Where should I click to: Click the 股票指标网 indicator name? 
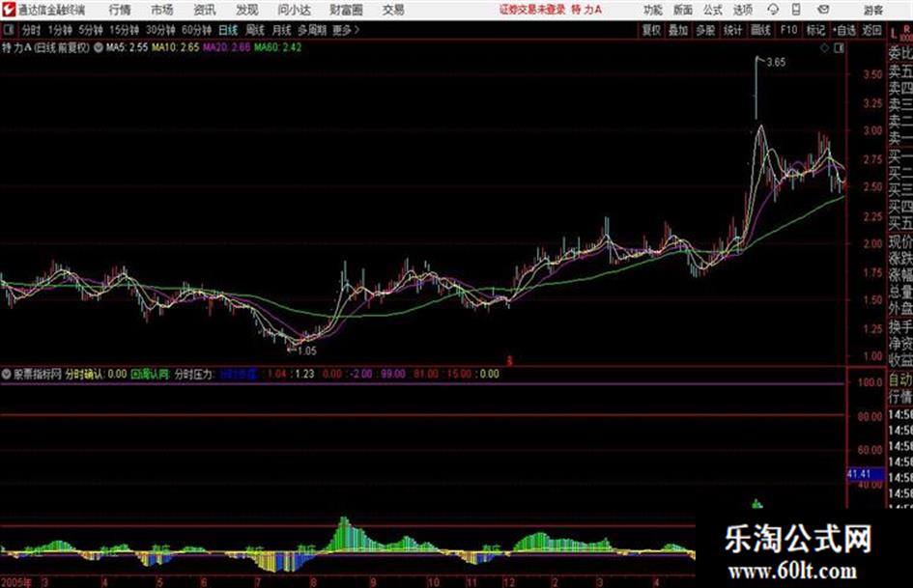click(38, 374)
